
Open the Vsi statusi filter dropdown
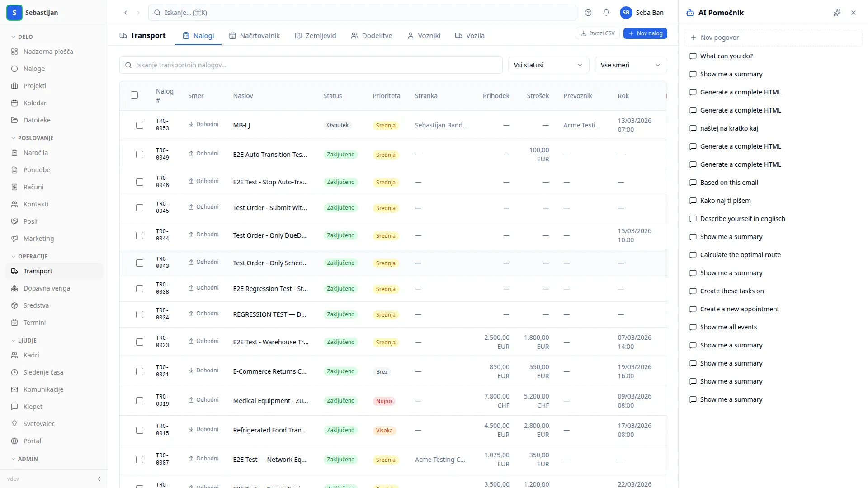click(548, 65)
